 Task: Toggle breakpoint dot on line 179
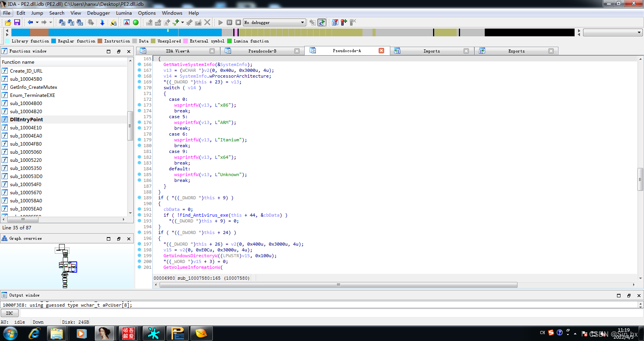click(x=139, y=140)
